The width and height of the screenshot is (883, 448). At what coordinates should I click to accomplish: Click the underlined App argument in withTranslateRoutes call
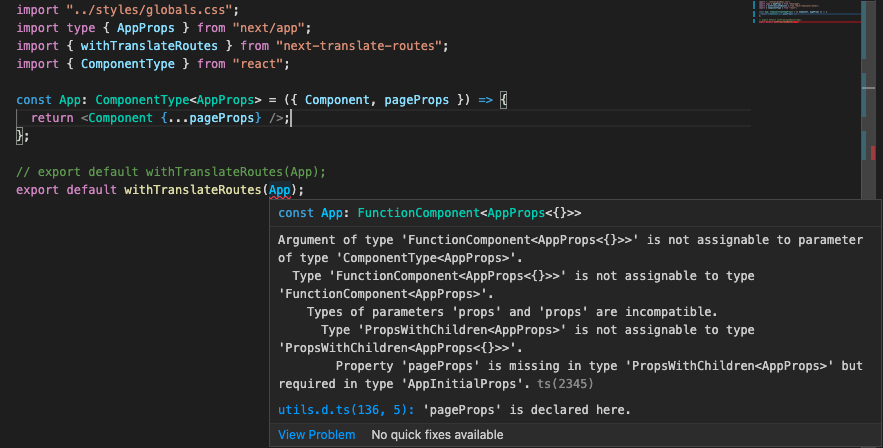point(280,190)
